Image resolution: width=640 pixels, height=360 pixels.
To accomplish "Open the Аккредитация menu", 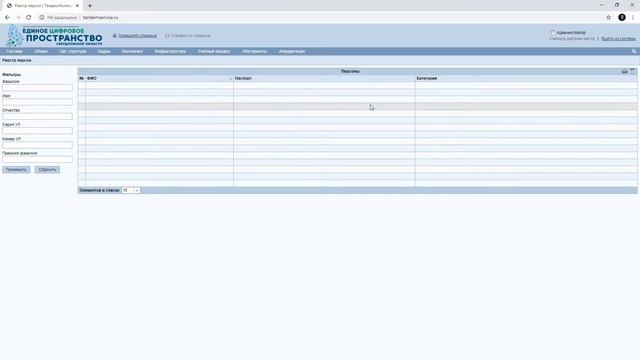I will 292,51.
